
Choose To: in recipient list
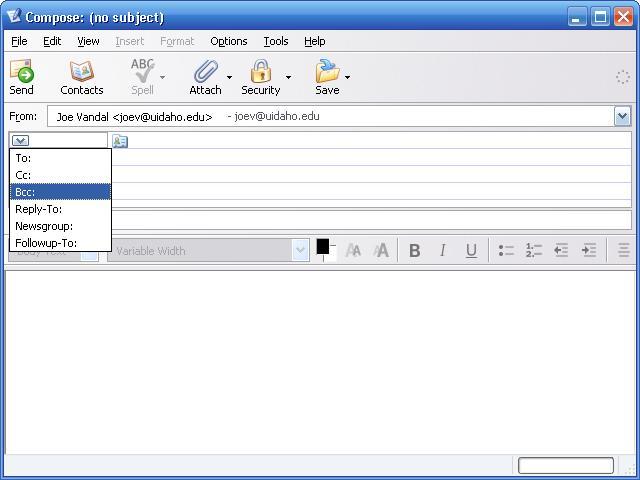click(x=60, y=158)
